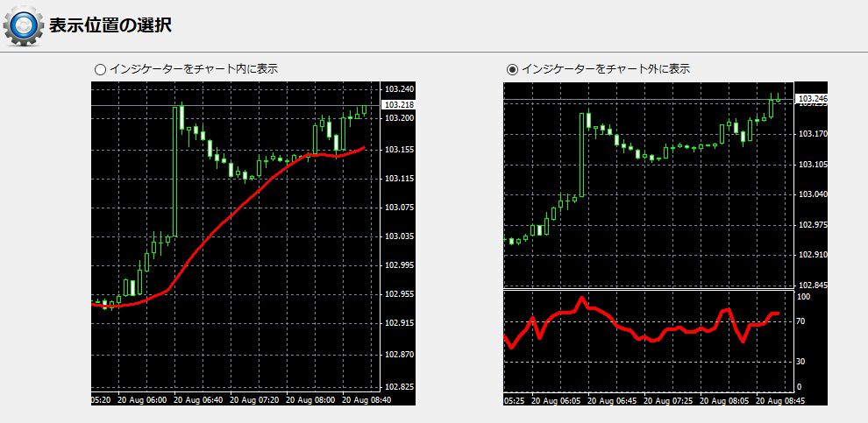Click the gear icon beside the title
The width and height of the screenshot is (868, 423).
click(x=24, y=25)
